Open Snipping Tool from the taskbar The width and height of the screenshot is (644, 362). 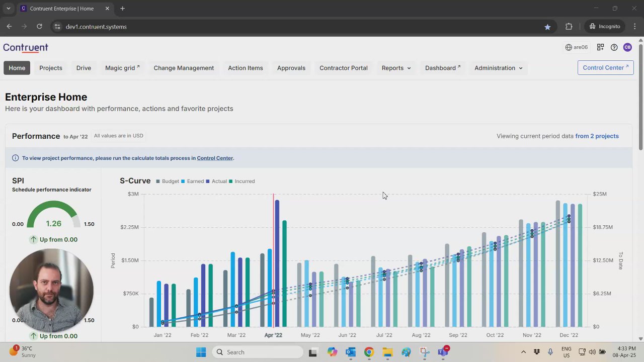point(424,352)
